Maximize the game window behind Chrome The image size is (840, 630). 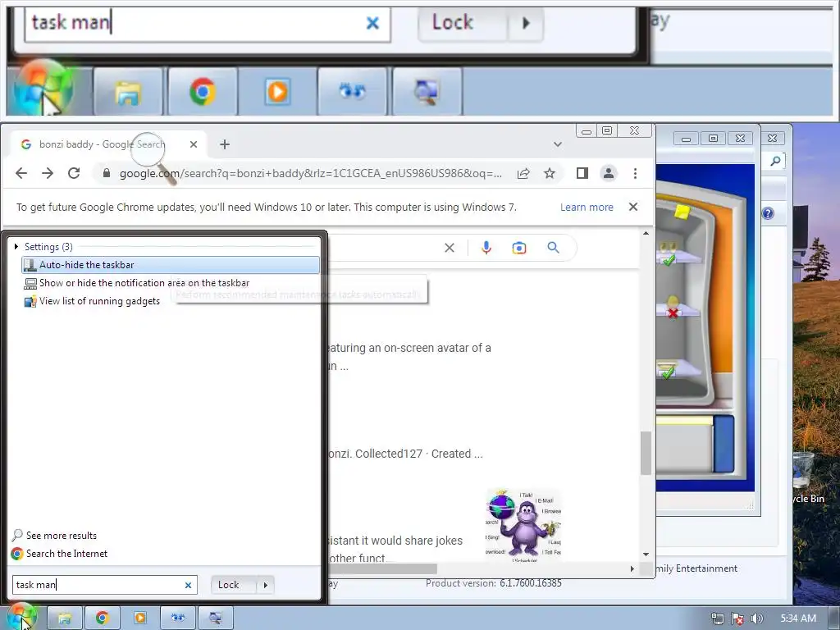click(x=713, y=138)
